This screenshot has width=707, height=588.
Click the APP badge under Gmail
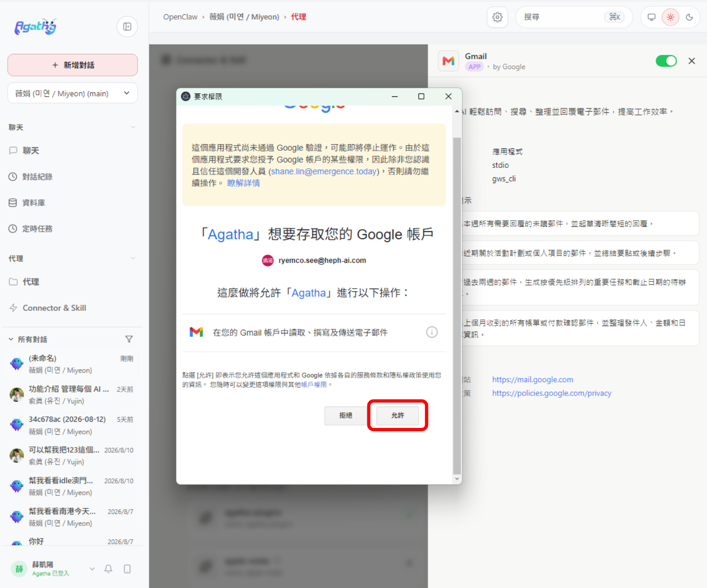click(474, 67)
